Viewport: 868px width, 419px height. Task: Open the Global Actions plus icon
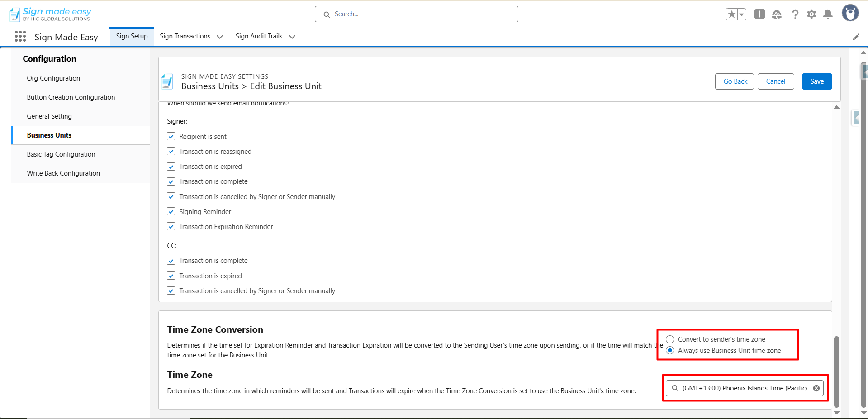pos(759,14)
